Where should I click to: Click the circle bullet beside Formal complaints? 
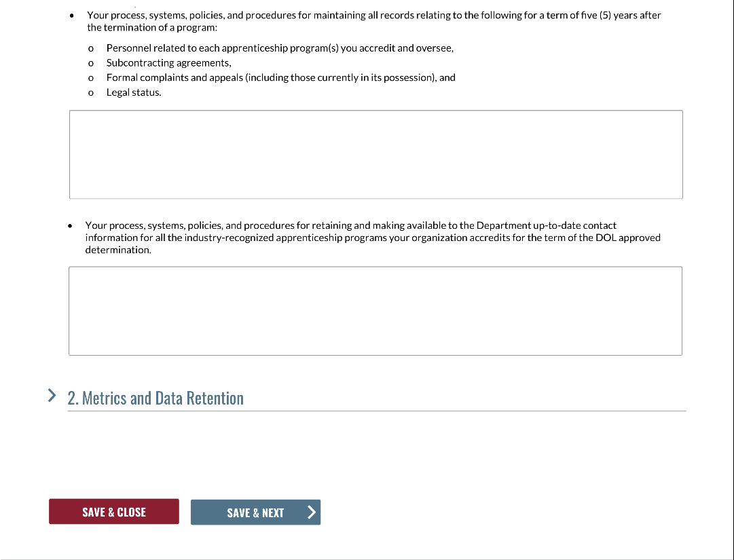click(x=90, y=78)
